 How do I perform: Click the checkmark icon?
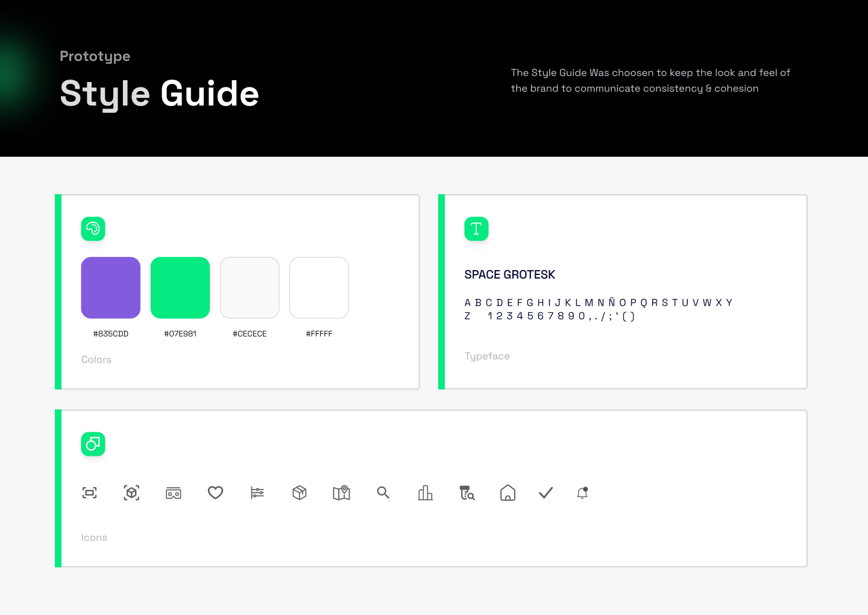coord(546,493)
